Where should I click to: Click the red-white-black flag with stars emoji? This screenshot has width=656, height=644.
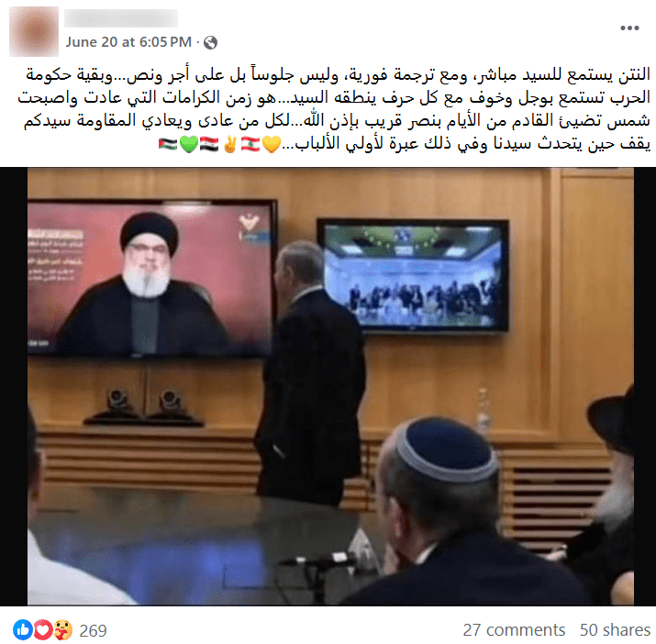209,144
